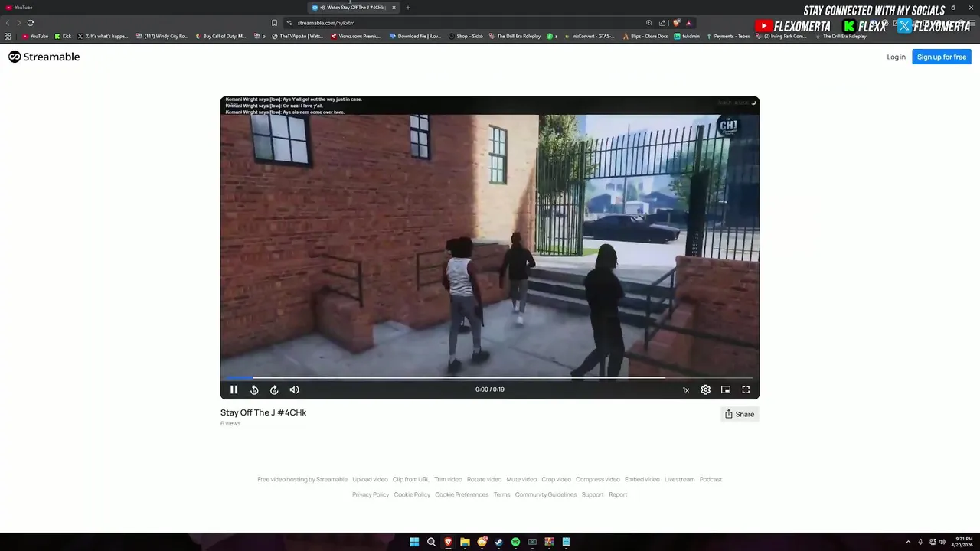
Task: Open the Download file iLov... bookmark
Action: point(416,36)
